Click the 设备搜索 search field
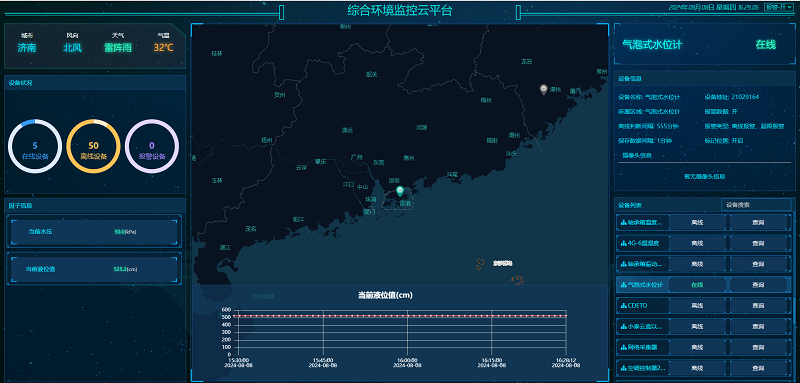800x383 pixels. click(756, 205)
